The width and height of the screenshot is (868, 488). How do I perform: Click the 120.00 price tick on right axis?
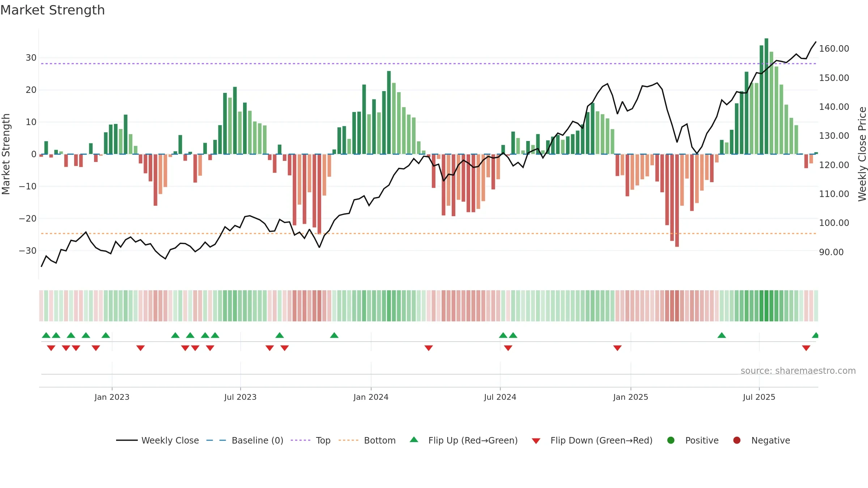coord(834,165)
